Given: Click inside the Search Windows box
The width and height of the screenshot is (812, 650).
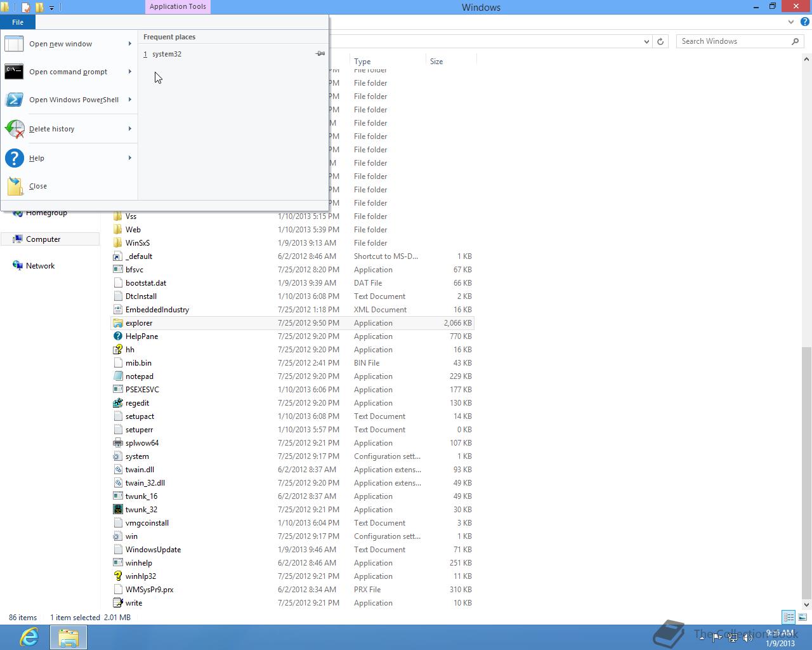Looking at the screenshot, I should [x=734, y=41].
